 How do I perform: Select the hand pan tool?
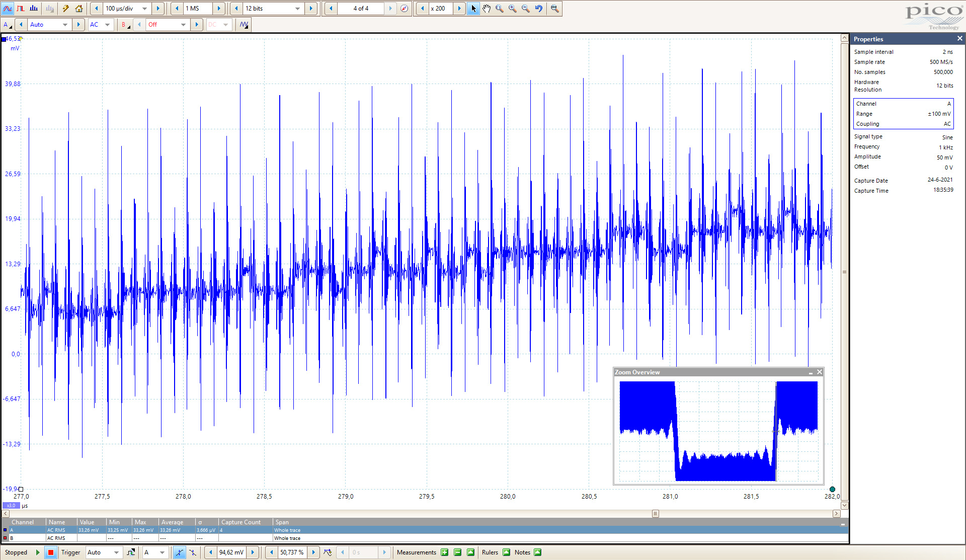tap(487, 9)
